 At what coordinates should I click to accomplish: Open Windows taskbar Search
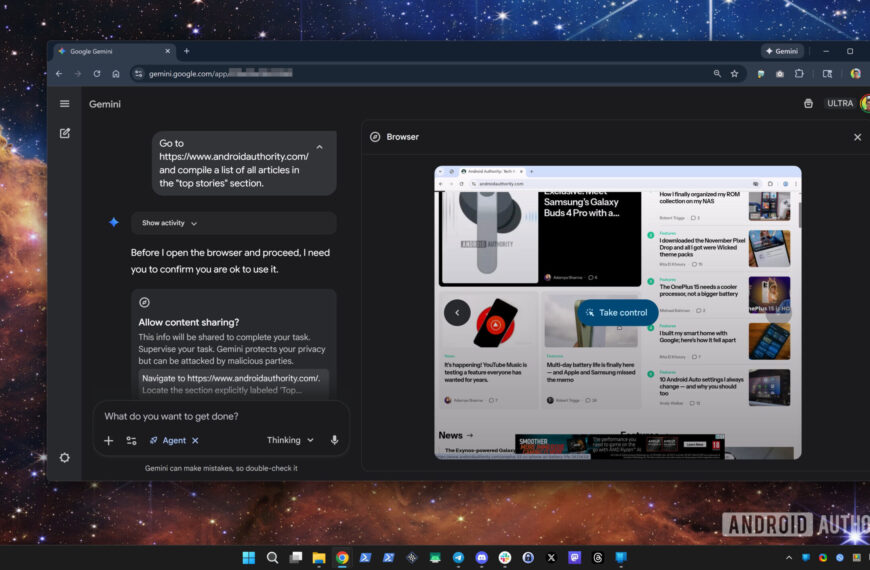pos(272,558)
